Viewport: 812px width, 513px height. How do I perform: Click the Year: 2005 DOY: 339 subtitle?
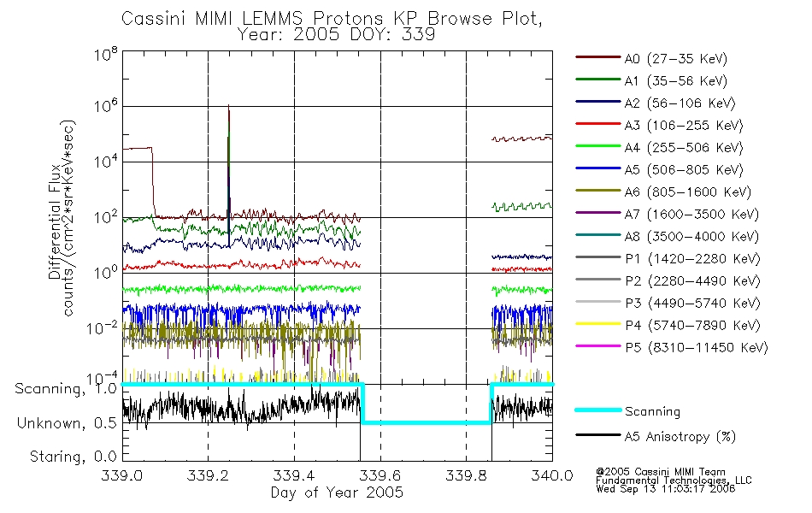[x=337, y=35]
